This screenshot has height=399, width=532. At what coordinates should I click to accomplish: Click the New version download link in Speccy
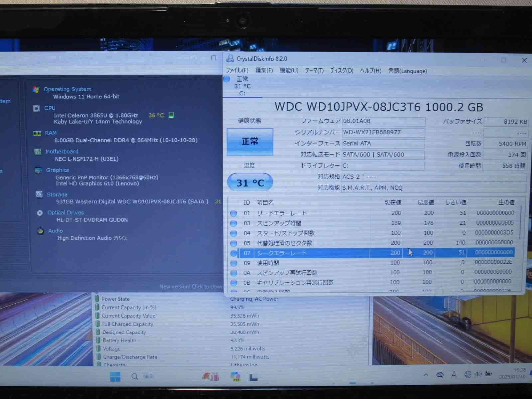[191, 287]
